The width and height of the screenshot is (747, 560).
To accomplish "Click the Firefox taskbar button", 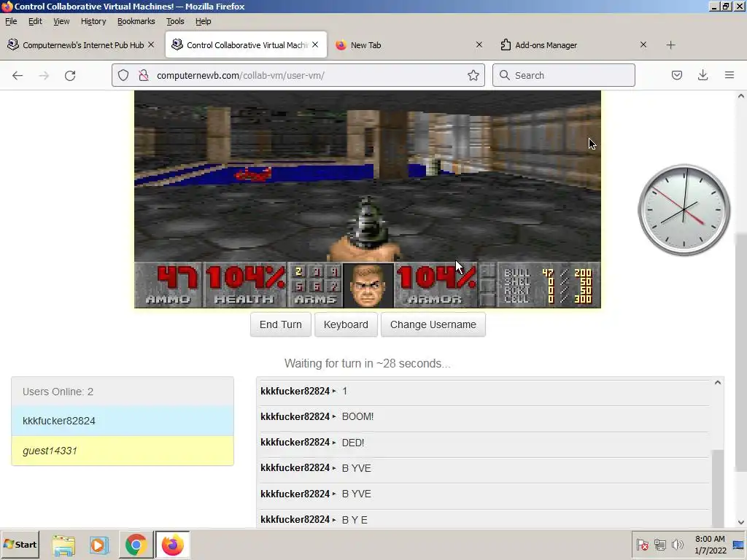I will [172, 545].
